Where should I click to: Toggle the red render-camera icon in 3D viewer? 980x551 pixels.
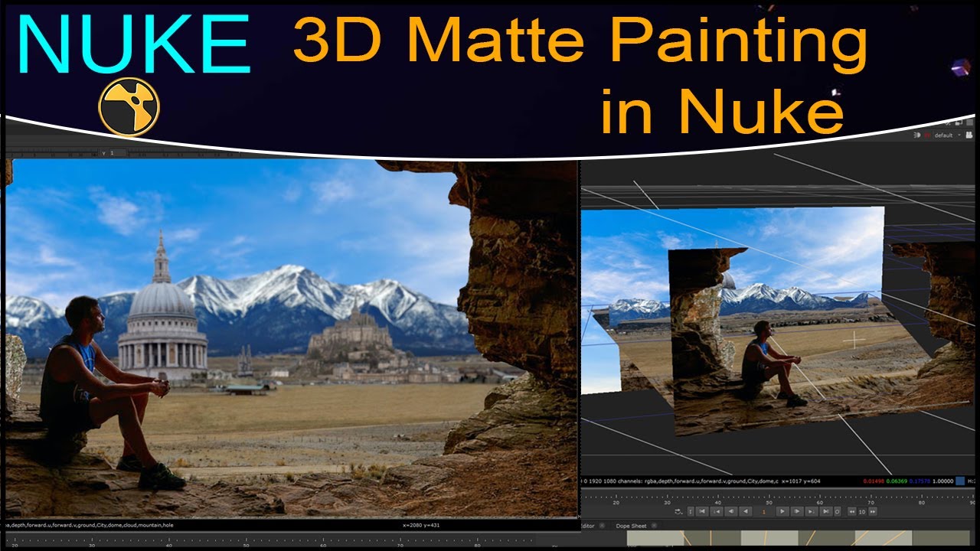click(x=927, y=135)
